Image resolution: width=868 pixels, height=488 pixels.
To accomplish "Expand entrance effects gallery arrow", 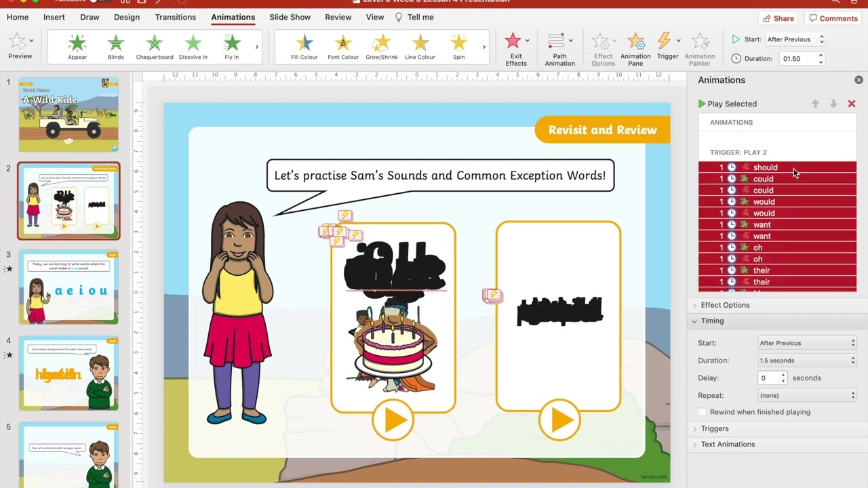I will tap(256, 47).
